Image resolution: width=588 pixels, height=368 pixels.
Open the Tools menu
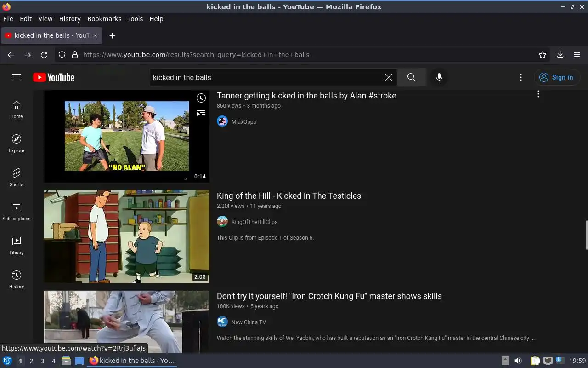[x=135, y=19]
